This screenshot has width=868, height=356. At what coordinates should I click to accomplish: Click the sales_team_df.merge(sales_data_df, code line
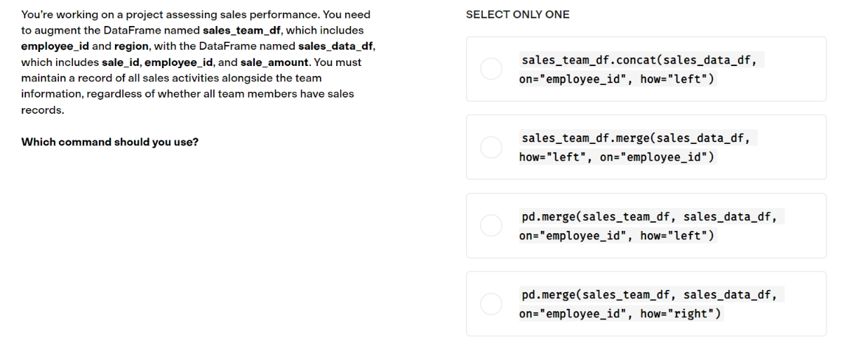636,138
